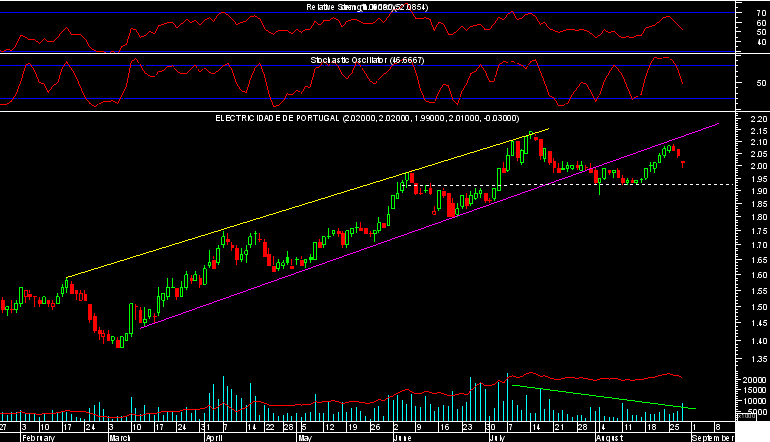Screen dimensions: 770x442
Task: Select the yellow upper channel trendline
Action: click(x=308, y=203)
